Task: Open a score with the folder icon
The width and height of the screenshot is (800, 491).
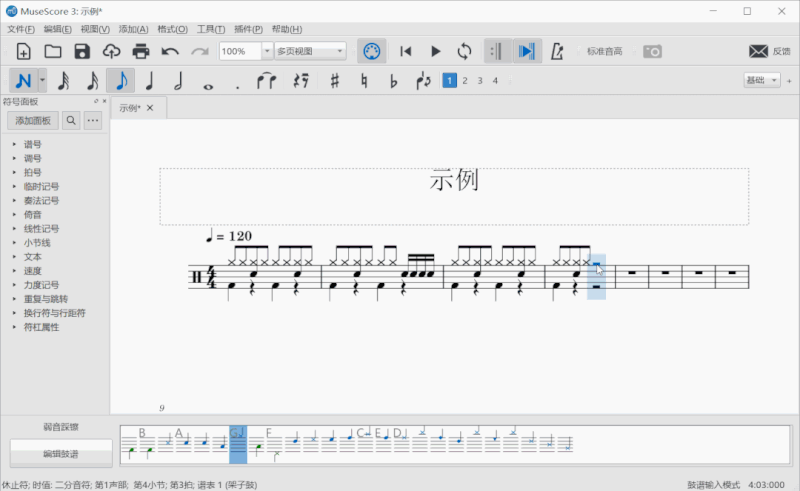Action: 53,51
